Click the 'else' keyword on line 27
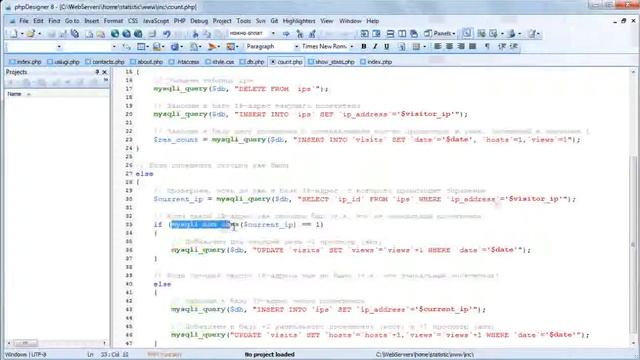 (144, 174)
